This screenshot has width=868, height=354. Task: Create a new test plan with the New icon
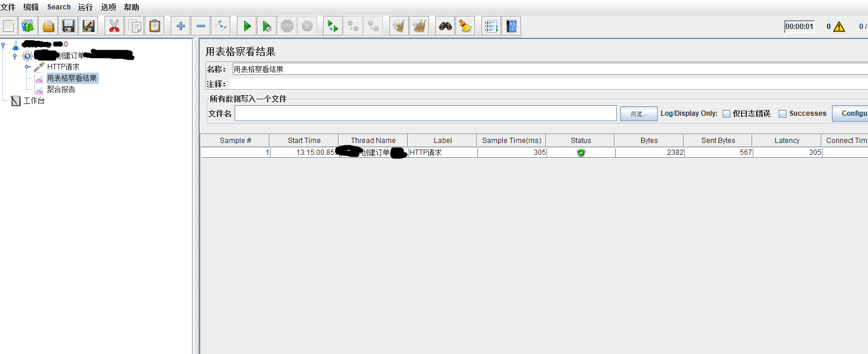coord(9,26)
